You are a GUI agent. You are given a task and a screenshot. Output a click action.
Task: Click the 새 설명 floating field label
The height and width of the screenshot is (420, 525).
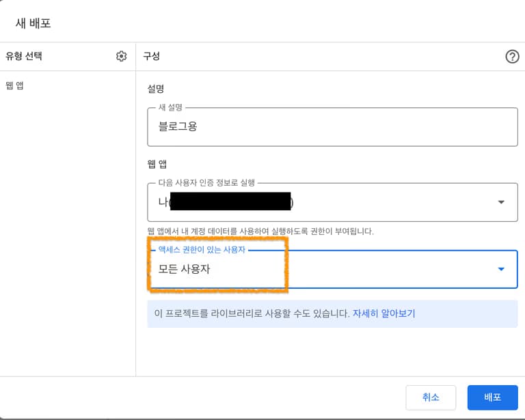172,107
